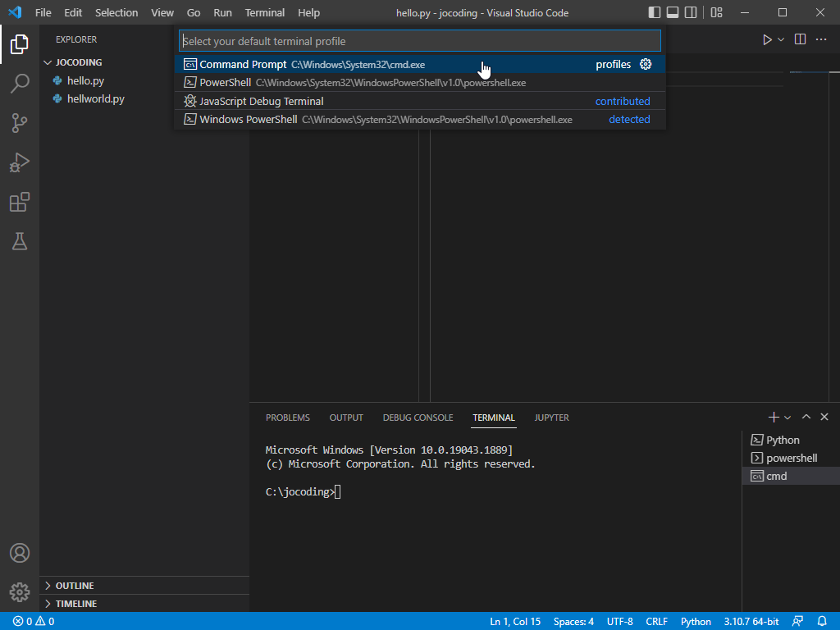The width and height of the screenshot is (840, 630).
Task: Click Spaces: 4 indentation status
Action: [573, 622]
